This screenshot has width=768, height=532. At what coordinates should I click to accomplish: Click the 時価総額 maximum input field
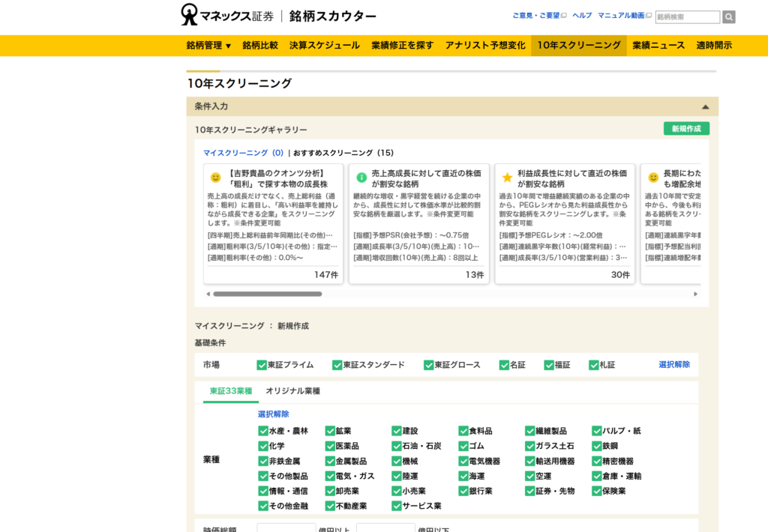pyautogui.click(x=385, y=528)
